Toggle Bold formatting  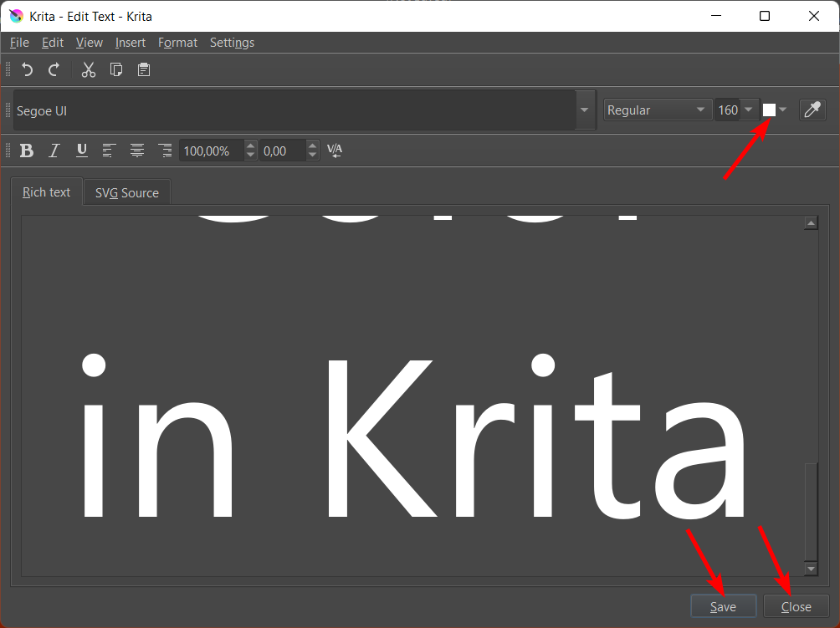point(26,151)
